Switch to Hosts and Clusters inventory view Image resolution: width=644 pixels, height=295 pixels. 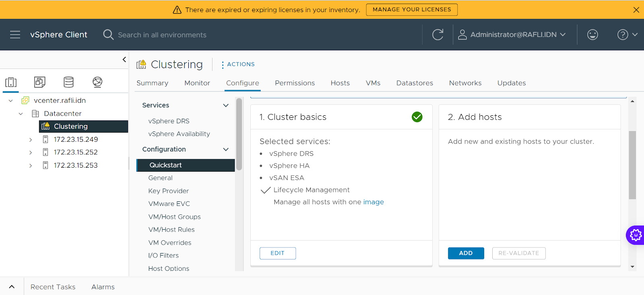11,82
